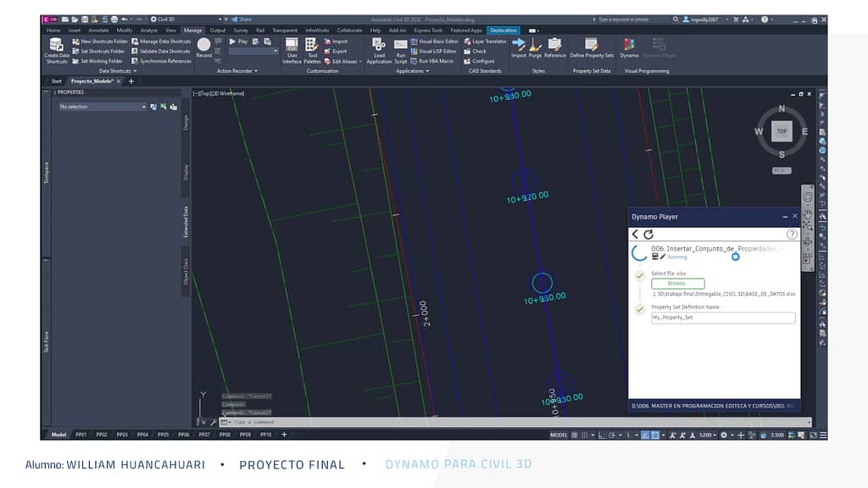Click Play in Action Recorder
868x488 pixels.
[x=238, y=42]
